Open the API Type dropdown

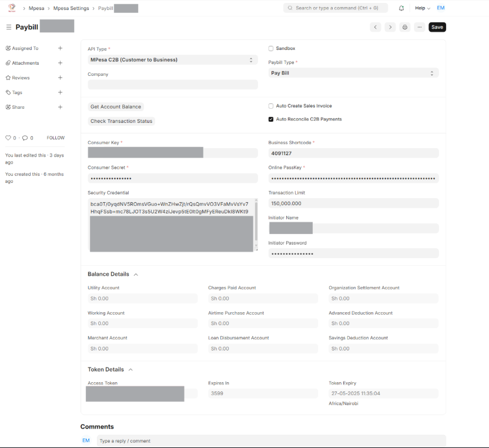point(173,60)
